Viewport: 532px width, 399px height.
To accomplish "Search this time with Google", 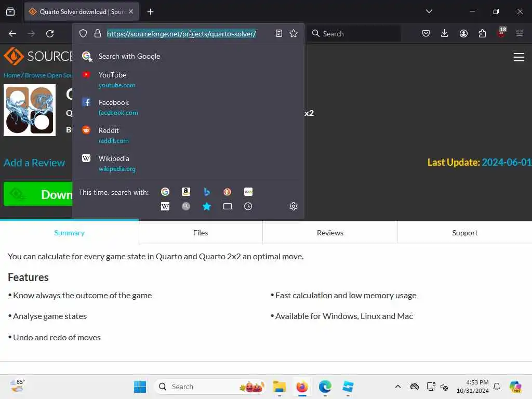I will click(x=165, y=192).
